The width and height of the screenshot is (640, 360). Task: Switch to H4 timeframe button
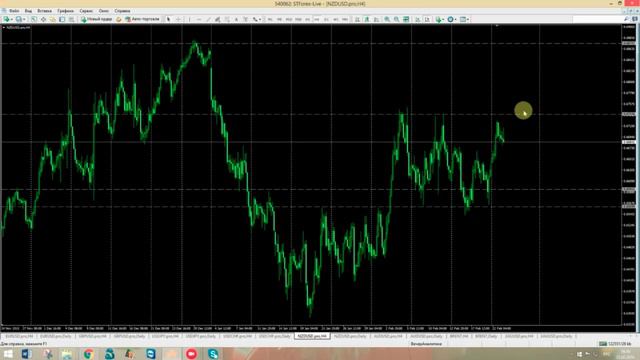pyautogui.click(x=317, y=19)
